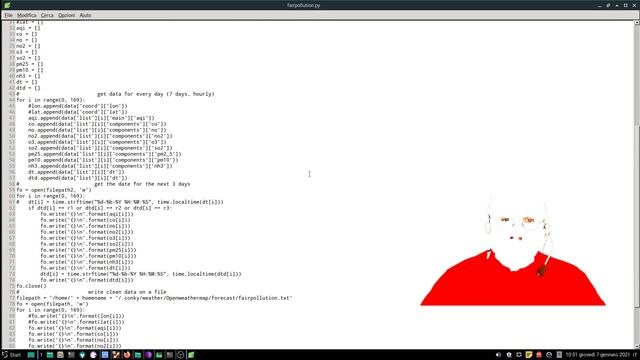Click the green sync arrows tray icon
Screen dimensions: 640x360
click(519, 355)
